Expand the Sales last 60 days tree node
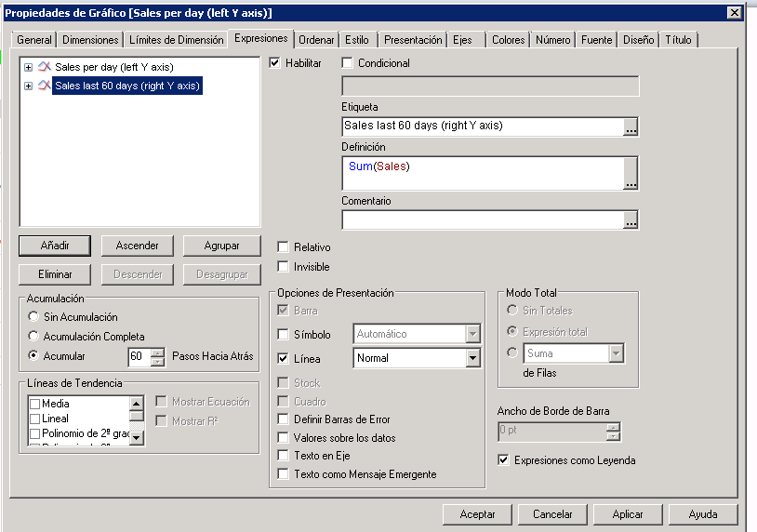The image size is (757, 532). coord(28,86)
